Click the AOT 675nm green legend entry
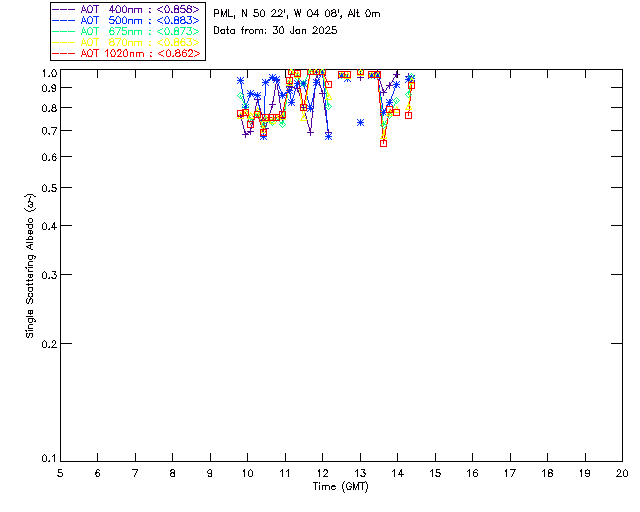 [x=126, y=31]
